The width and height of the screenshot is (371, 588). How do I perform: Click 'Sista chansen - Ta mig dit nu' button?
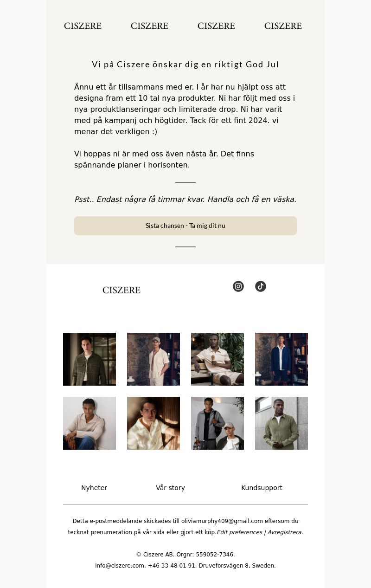[185, 226]
